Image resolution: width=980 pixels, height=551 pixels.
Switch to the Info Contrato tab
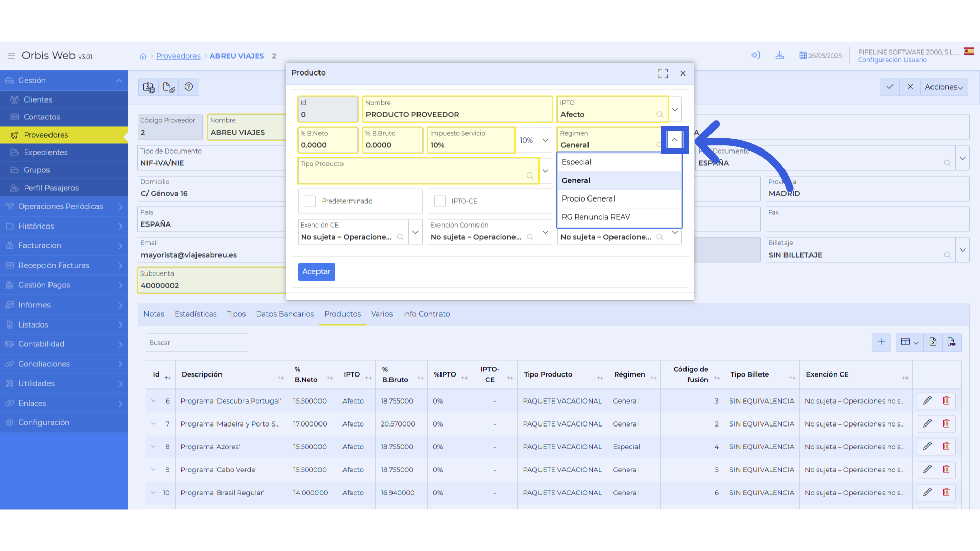pyautogui.click(x=426, y=314)
